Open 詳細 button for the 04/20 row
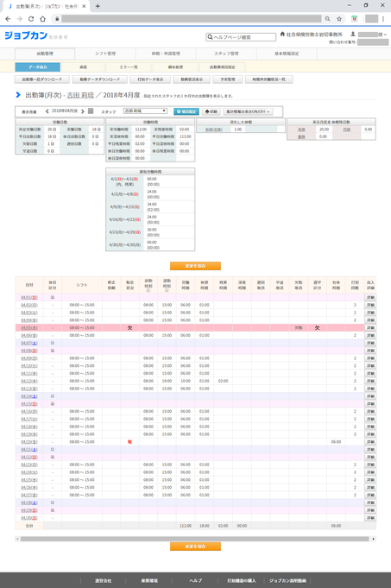 [370, 442]
